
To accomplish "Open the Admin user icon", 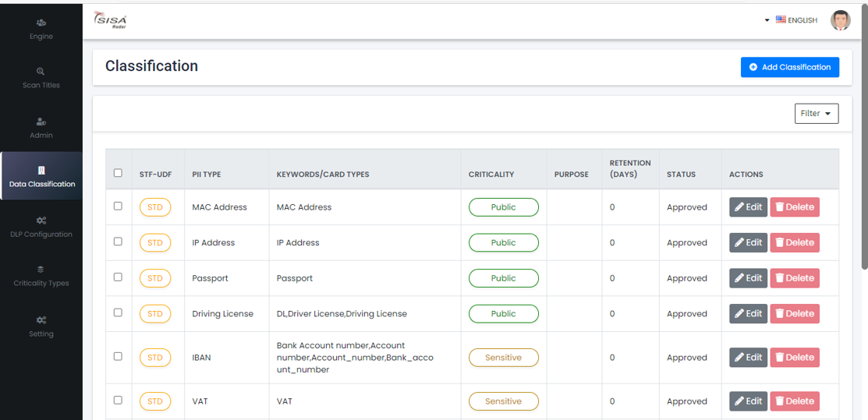I will pyautogui.click(x=41, y=122).
